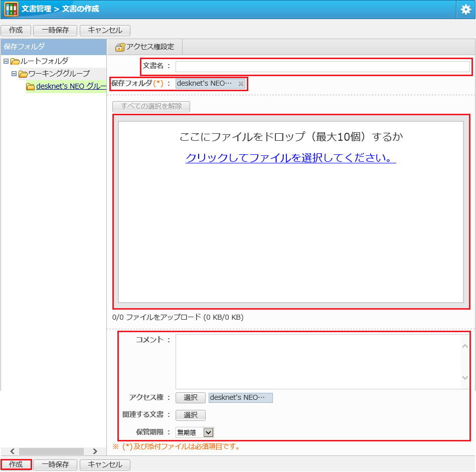Click comment box scroll-up arrow
Viewport: 476px width, 472px height.
[465, 346]
